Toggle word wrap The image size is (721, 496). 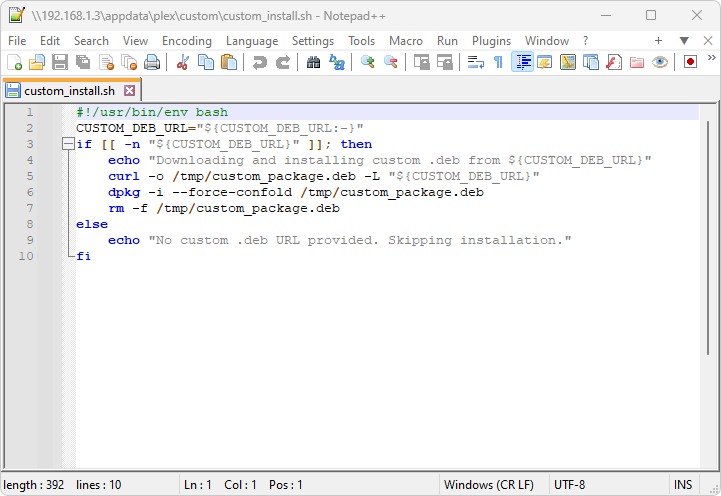click(x=475, y=62)
